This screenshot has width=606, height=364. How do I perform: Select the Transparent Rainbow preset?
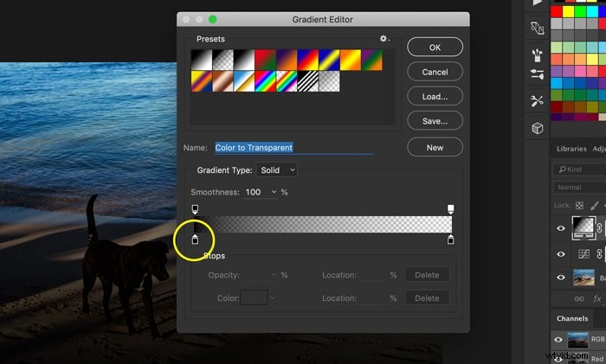tap(287, 81)
